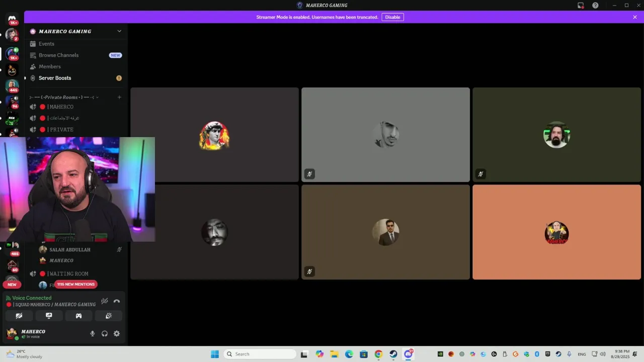The image size is (644, 362).
Task: Select dark sketch-portrait avatar tile
Action: pyautogui.click(x=214, y=232)
